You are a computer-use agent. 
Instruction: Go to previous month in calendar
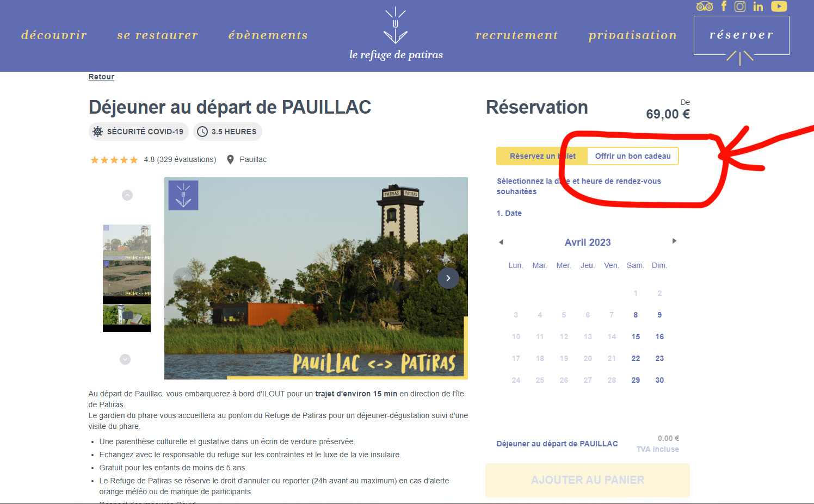click(501, 242)
